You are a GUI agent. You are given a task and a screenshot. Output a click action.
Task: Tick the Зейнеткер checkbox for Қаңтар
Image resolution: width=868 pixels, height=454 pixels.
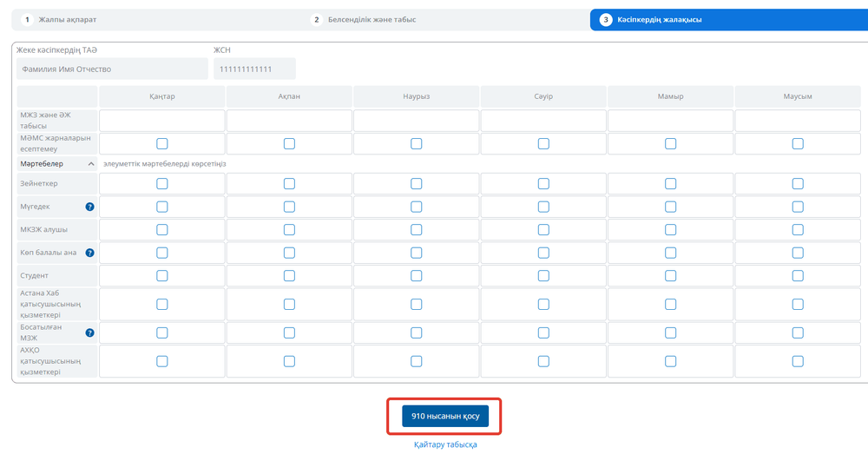coord(162,183)
